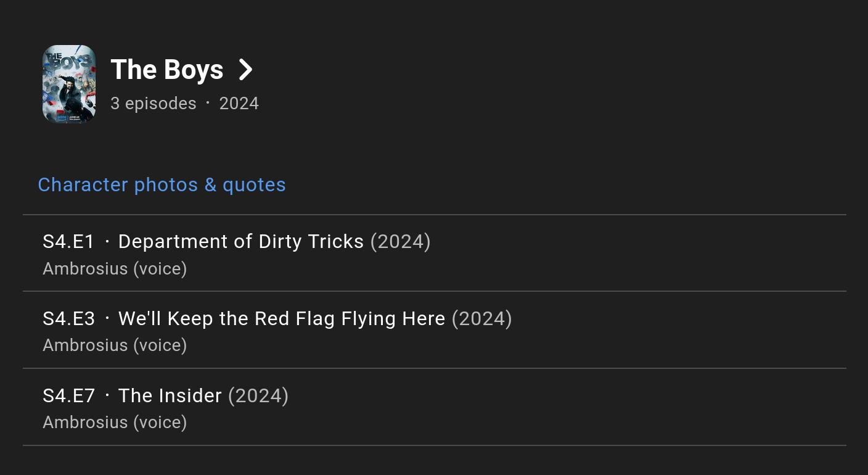This screenshot has width=868, height=475.
Task: Select the S4.E7 episode code
Action: [69, 395]
